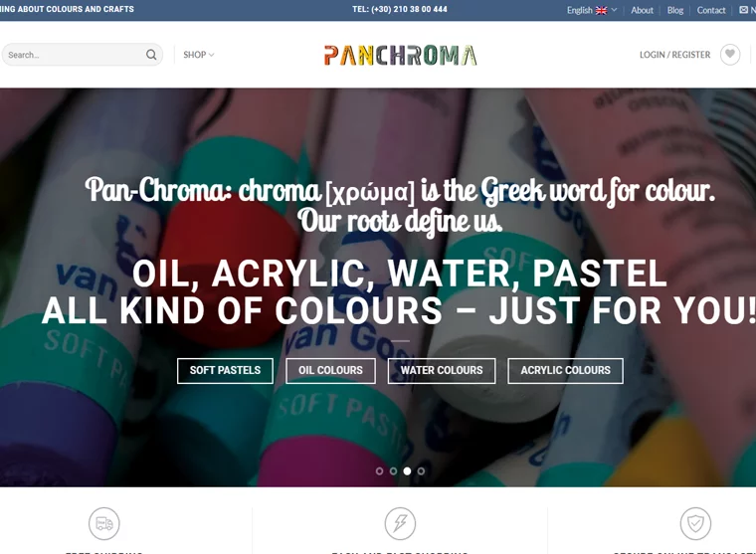
Task: Select the first slider dot
Action: pyautogui.click(x=379, y=471)
